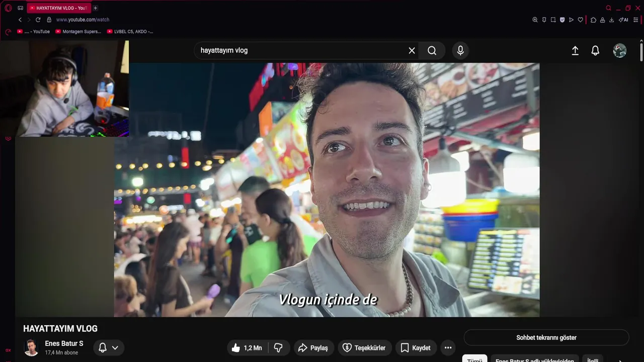Click the Paylaş share button
The height and width of the screenshot is (362, 644).
[313, 347]
